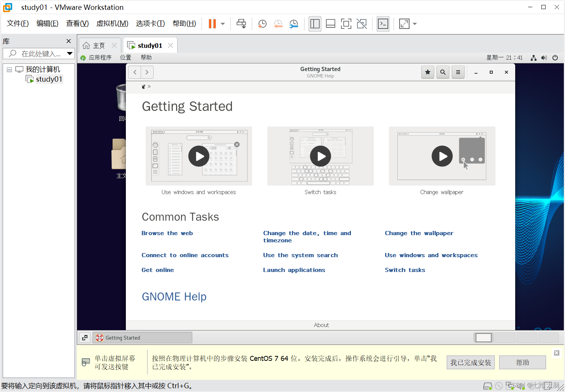Play the Switch tasks video
Screen dimensions: 565x392
click(x=321, y=156)
